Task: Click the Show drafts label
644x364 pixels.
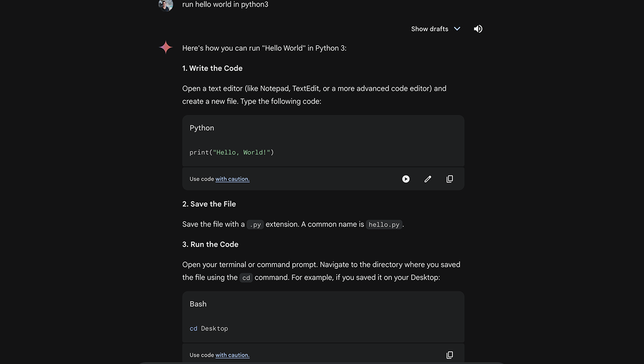Action: pos(430,29)
